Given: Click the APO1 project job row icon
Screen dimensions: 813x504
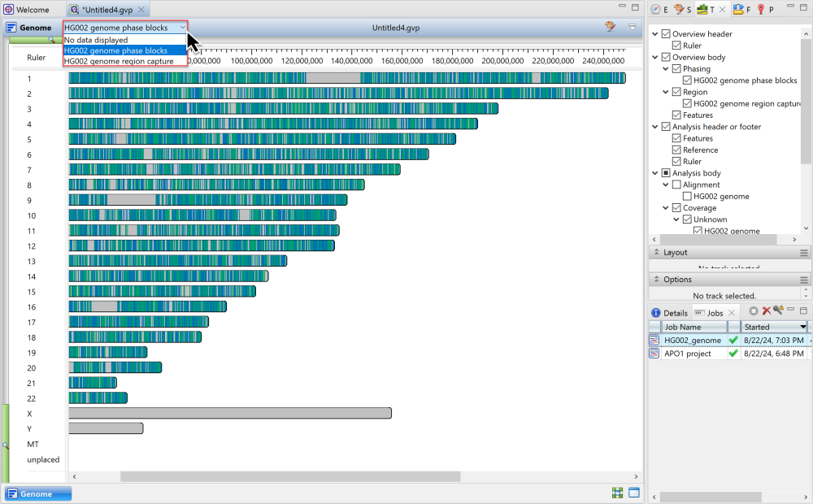Looking at the screenshot, I should coord(654,354).
